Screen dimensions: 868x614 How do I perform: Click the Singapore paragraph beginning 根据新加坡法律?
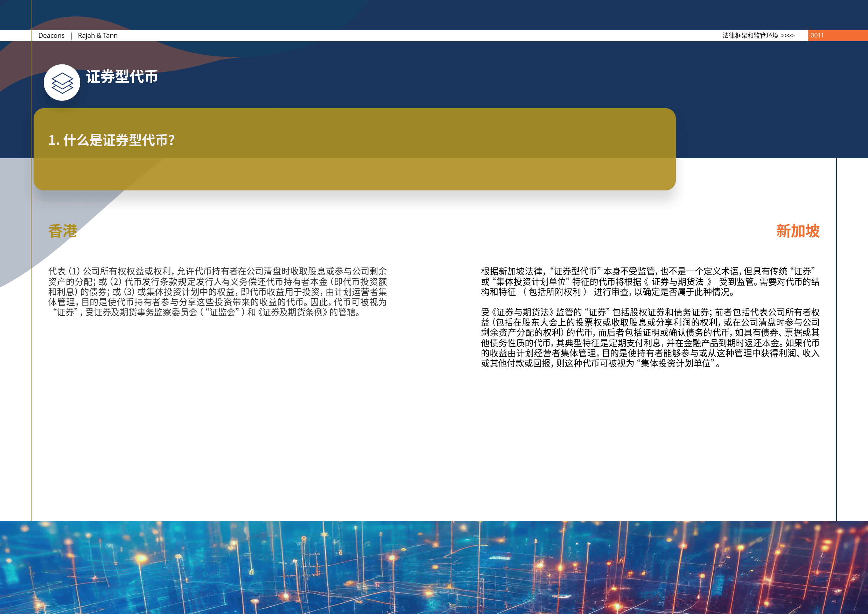[x=650, y=282]
